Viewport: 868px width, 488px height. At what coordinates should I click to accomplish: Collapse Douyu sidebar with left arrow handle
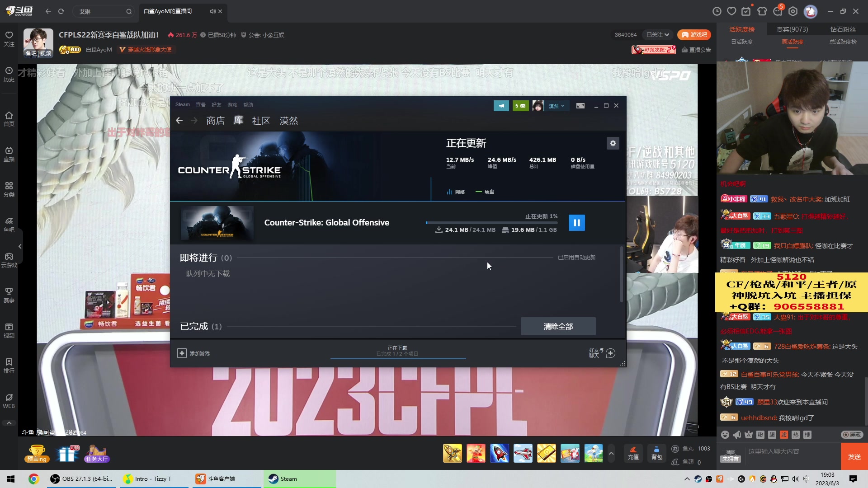[x=20, y=246]
